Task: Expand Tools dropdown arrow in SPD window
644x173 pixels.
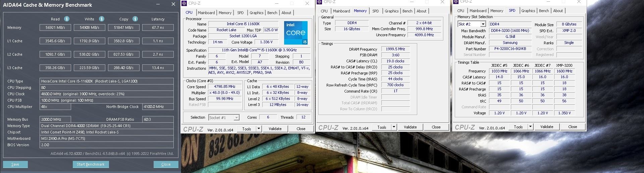Action: click(x=530, y=127)
